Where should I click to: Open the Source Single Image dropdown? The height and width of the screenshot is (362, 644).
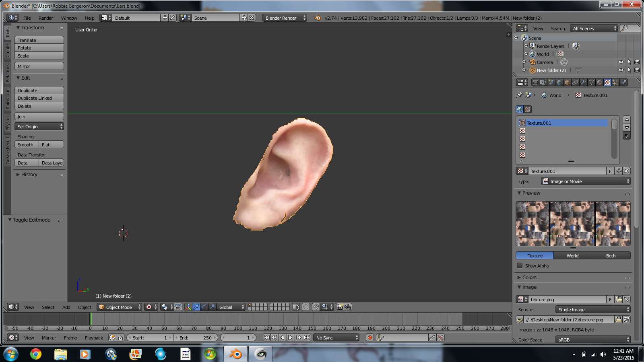click(x=593, y=309)
